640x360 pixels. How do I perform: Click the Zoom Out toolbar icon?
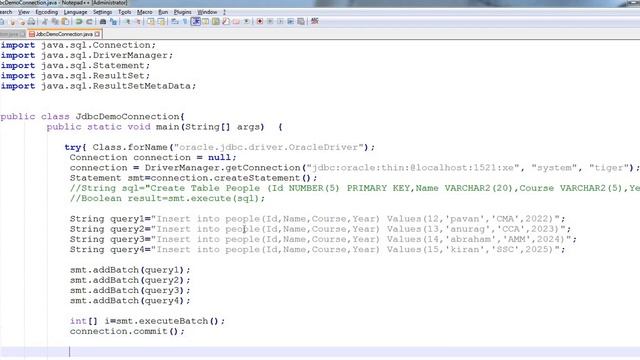click(x=138, y=21)
